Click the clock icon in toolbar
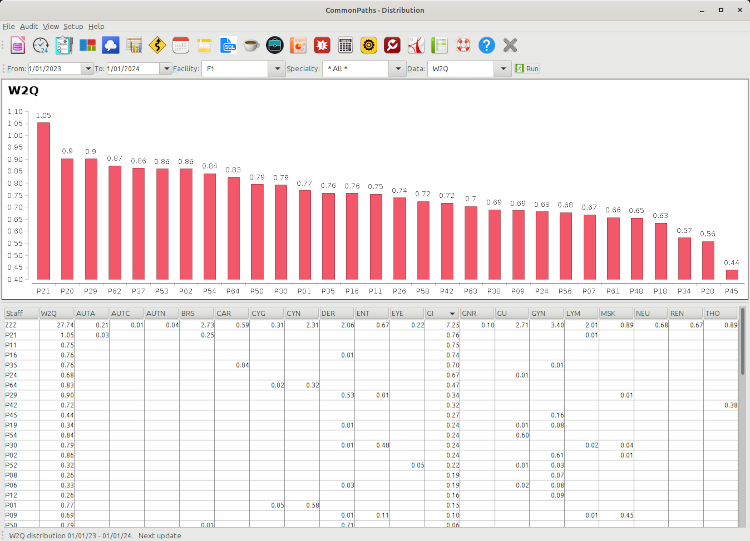This screenshot has height=541, width=750. [41, 45]
